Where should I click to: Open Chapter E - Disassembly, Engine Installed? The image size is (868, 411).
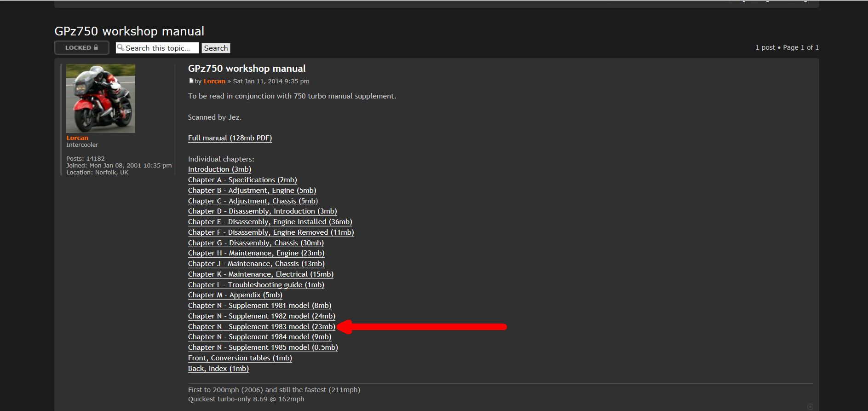pyautogui.click(x=270, y=222)
